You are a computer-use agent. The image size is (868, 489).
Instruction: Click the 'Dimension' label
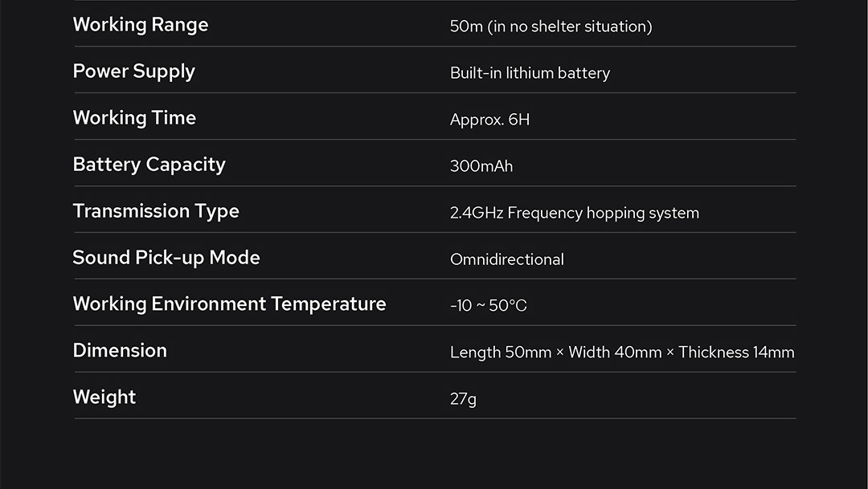[x=120, y=351]
